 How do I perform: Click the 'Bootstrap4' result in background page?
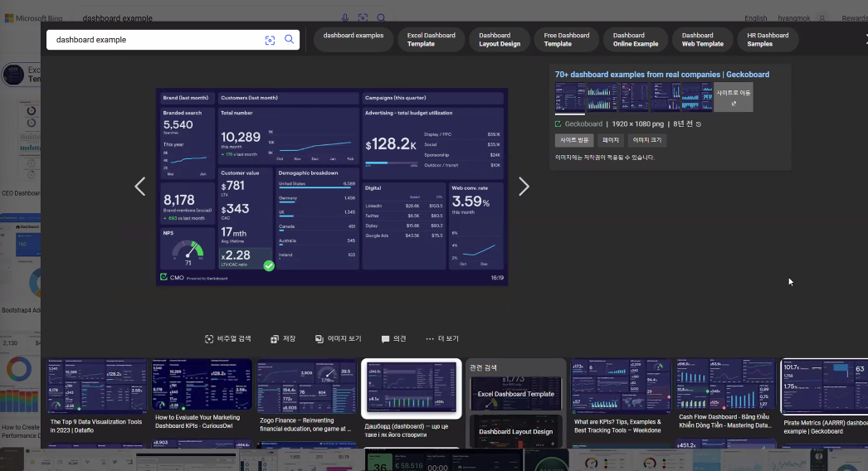coord(21,310)
